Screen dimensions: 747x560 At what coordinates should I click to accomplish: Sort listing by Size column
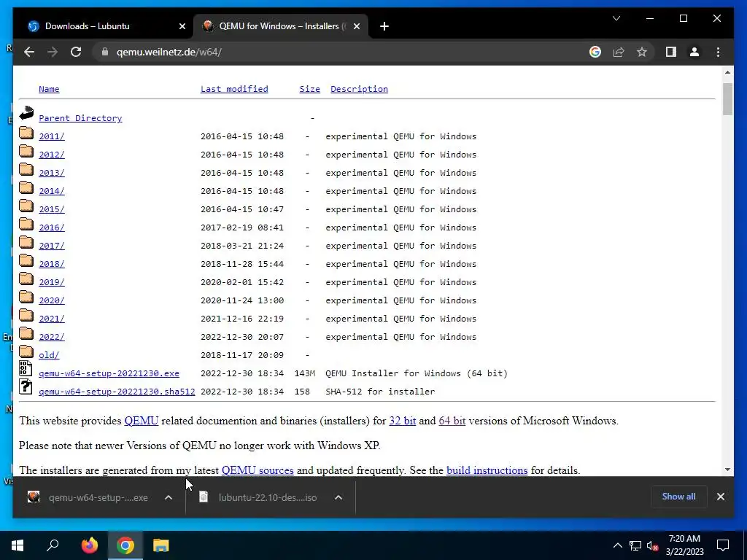coord(309,89)
